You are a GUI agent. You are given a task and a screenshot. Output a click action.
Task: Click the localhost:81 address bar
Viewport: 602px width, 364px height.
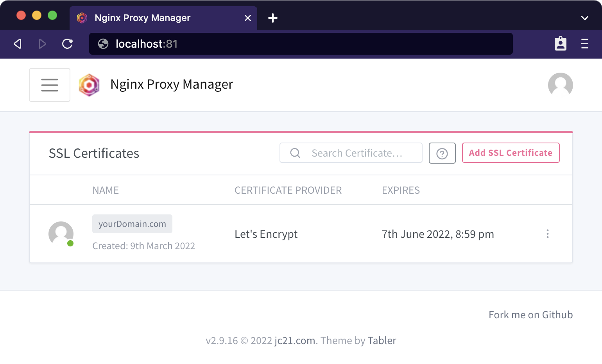(x=301, y=44)
